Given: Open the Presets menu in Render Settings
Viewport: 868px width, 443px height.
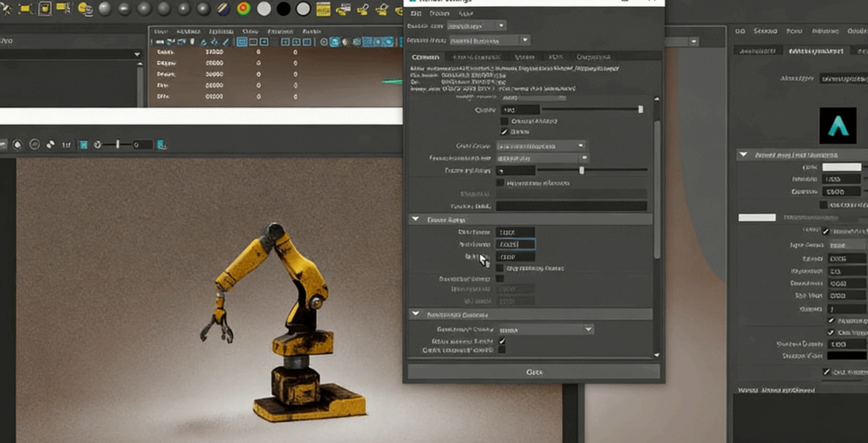Looking at the screenshot, I should pyautogui.click(x=440, y=13).
